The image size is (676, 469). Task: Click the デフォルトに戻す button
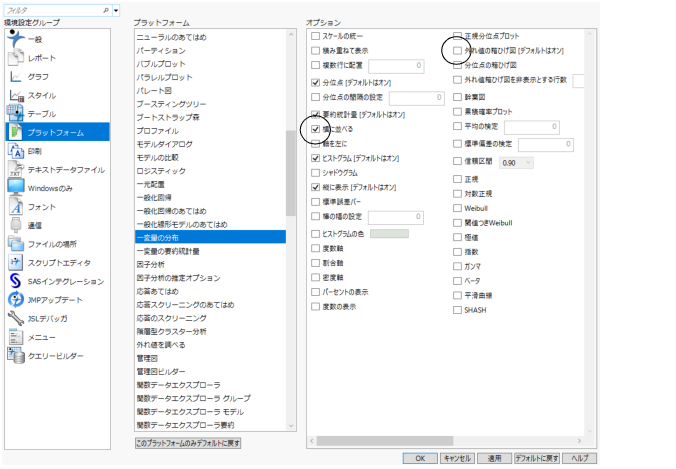(537, 458)
